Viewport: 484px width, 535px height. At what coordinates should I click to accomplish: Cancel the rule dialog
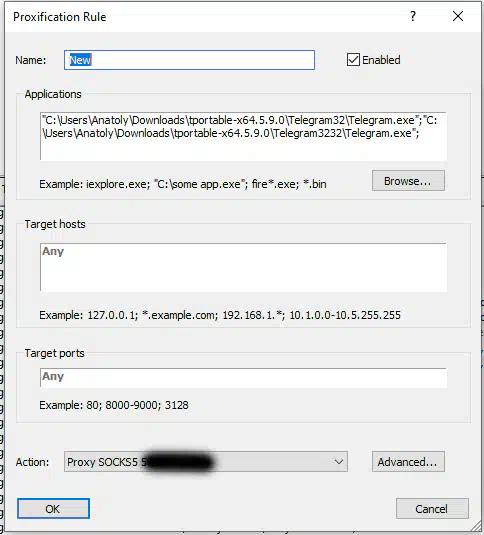click(x=432, y=508)
